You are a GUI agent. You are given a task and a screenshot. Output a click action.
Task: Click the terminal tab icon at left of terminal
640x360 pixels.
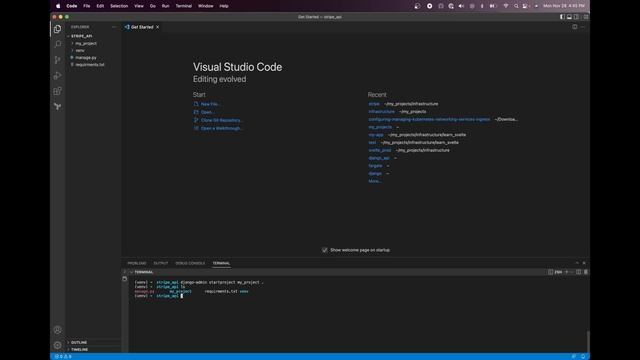point(125,279)
